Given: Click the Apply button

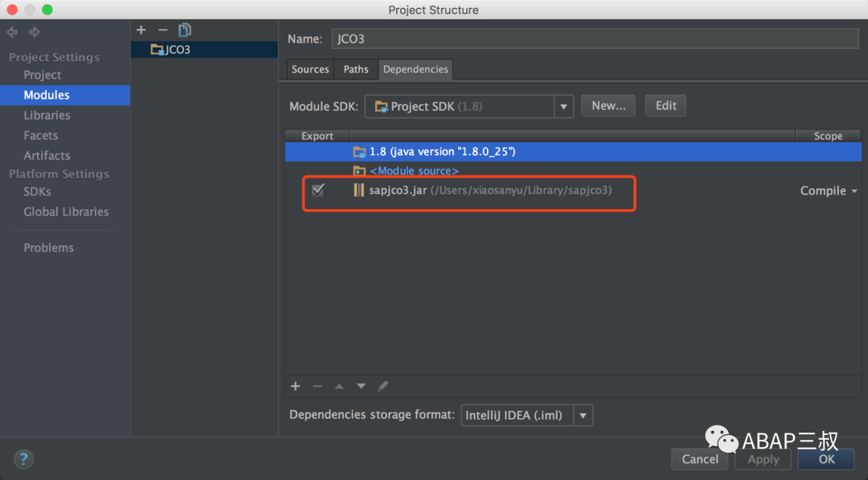Looking at the screenshot, I should tap(763, 459).
